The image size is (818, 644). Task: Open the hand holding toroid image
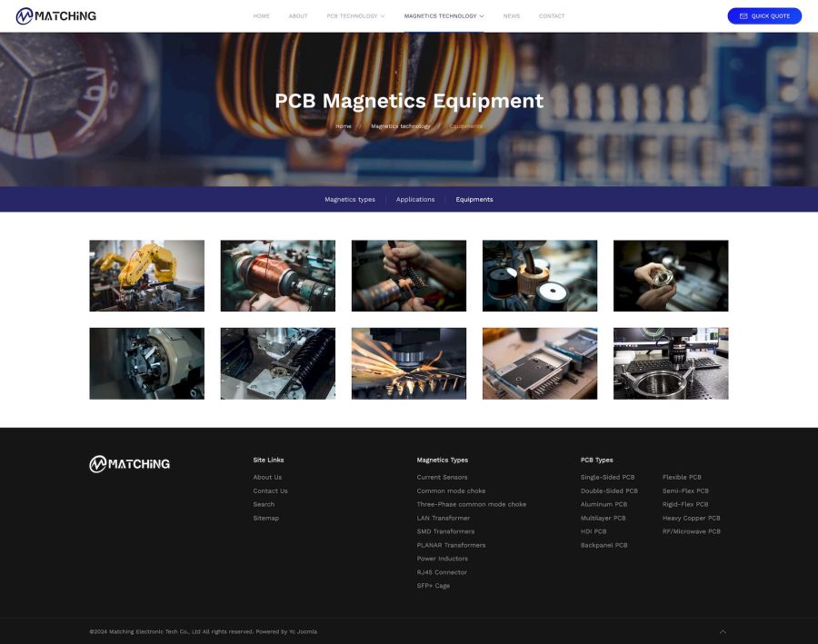(x=670, y=275)
